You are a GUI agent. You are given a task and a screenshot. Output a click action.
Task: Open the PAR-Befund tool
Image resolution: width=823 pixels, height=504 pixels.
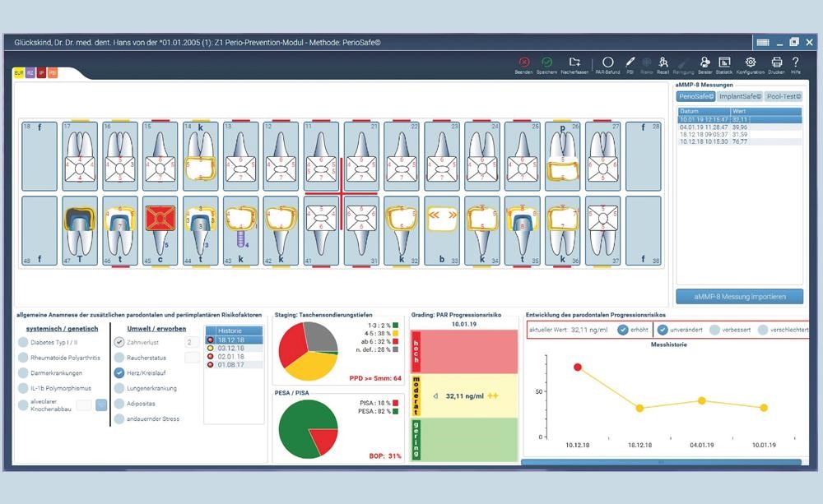coord(607,62)
